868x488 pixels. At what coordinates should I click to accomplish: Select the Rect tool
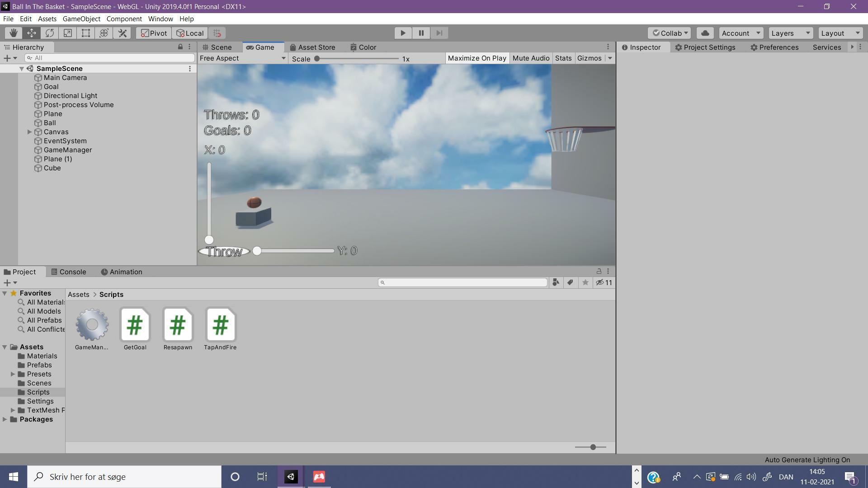(x=86, y=33)
